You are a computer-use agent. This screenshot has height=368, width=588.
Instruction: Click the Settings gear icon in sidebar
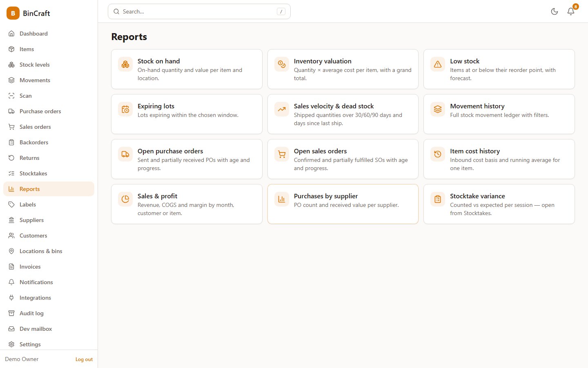11,344
